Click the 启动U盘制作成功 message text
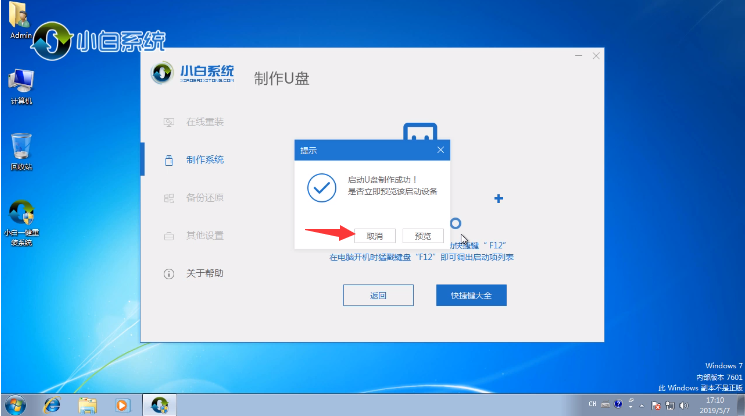The height and width of the screenshot is (416, 745). [x=382, y=180]
